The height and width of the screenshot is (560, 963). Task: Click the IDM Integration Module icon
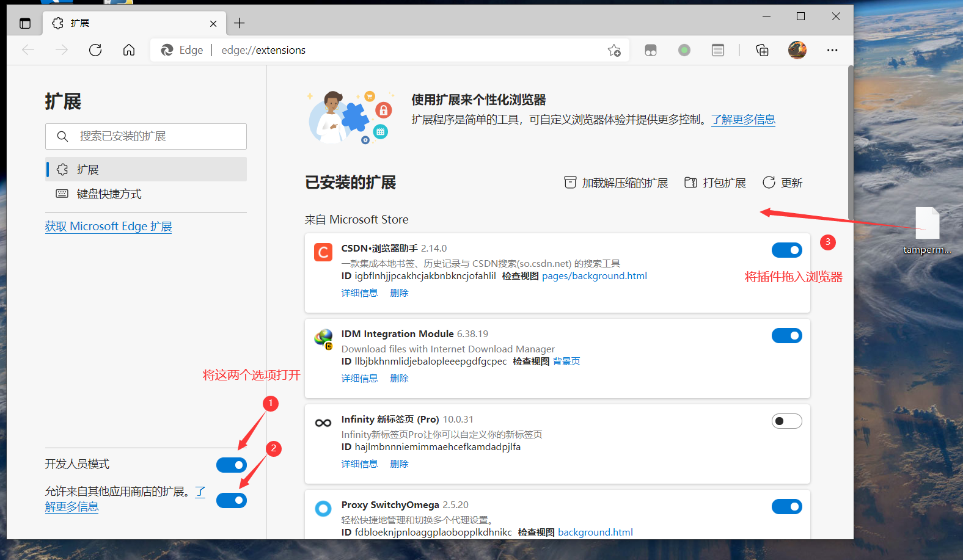(323, 338)
